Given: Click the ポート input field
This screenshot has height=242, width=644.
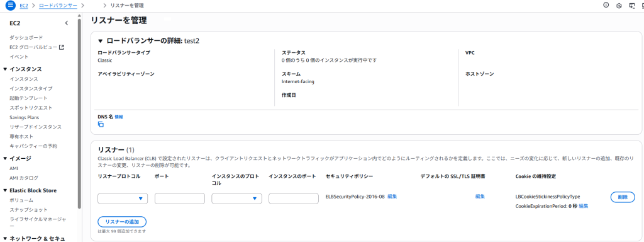Looking at the screenshot, I should pos(180,199).
